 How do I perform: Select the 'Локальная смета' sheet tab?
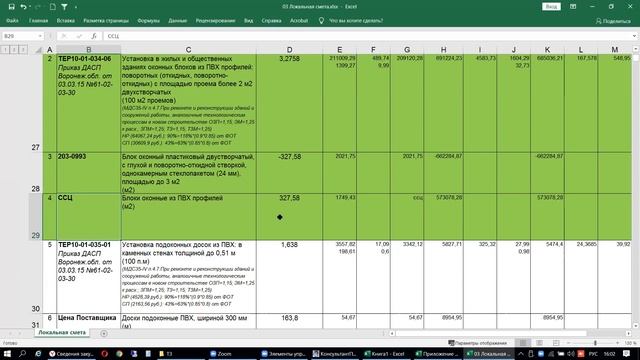(x=62, y=333)
